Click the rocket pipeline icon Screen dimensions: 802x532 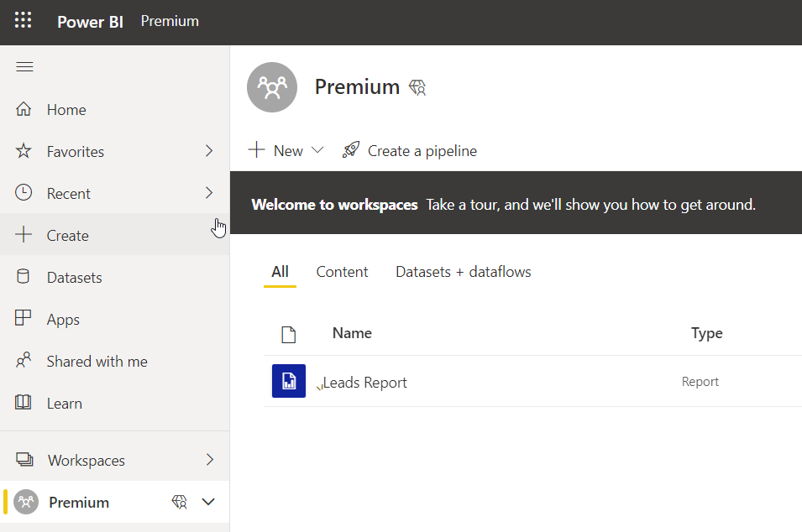pyautogui.click(x=351, y=150)
